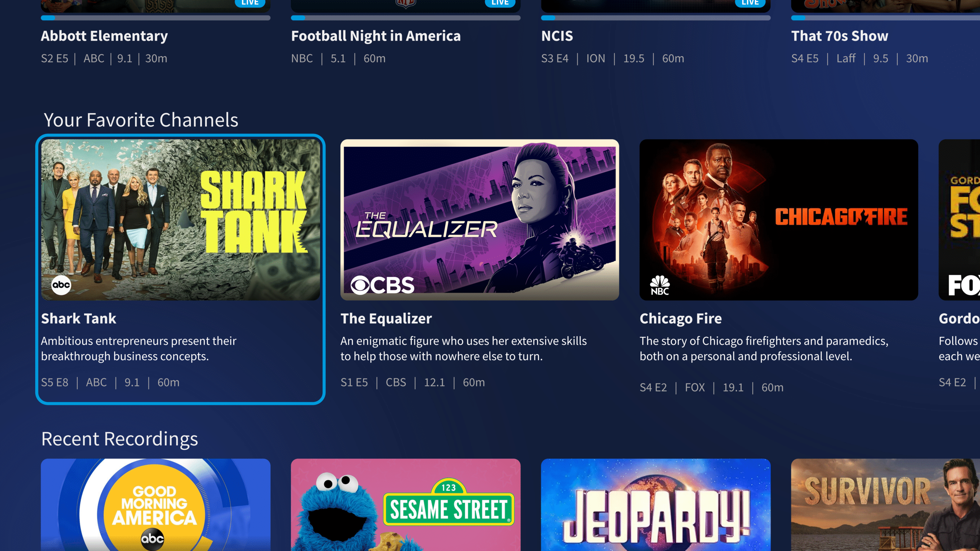Click the Your Favorite Channels heading
Image resolution: width=980 pixels, height=551 pixels.
click(141, 120)
